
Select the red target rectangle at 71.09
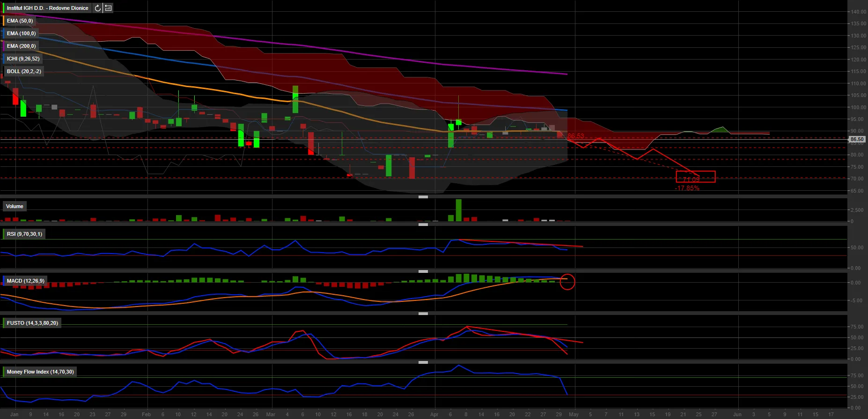[x=695, y=177]
